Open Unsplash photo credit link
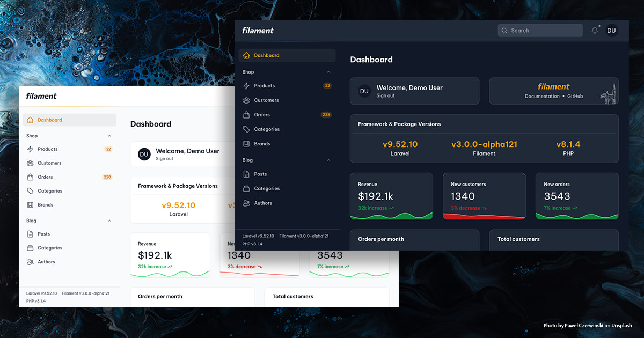 (x=622, y=326)
